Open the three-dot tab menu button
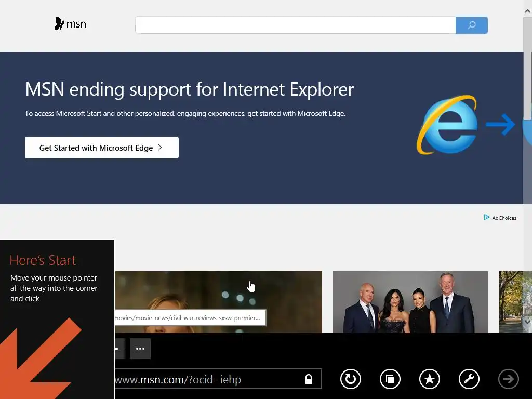The height and width of the screenshot is (399, 532). (140, 349)
